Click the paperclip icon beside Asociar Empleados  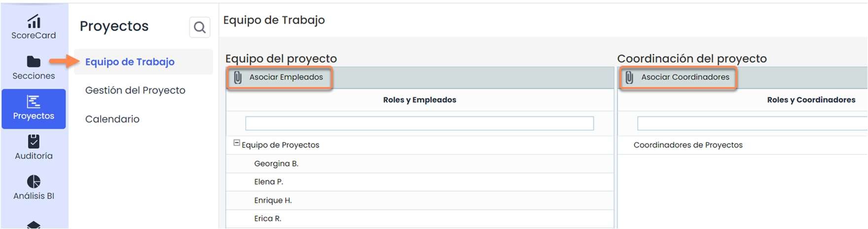(238, 77)
